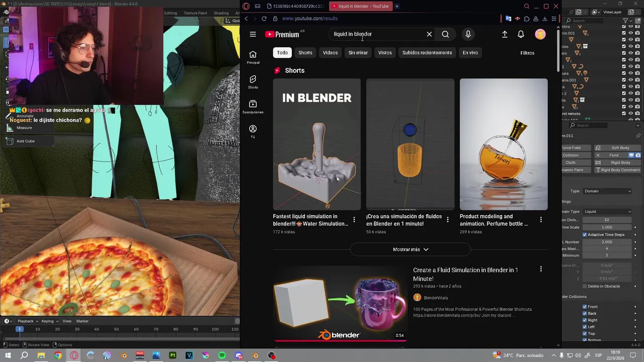Screen dimensions: 644x362
Task: Toggle Adaptive Time Steps checkbox
Action: coord(585,235)
